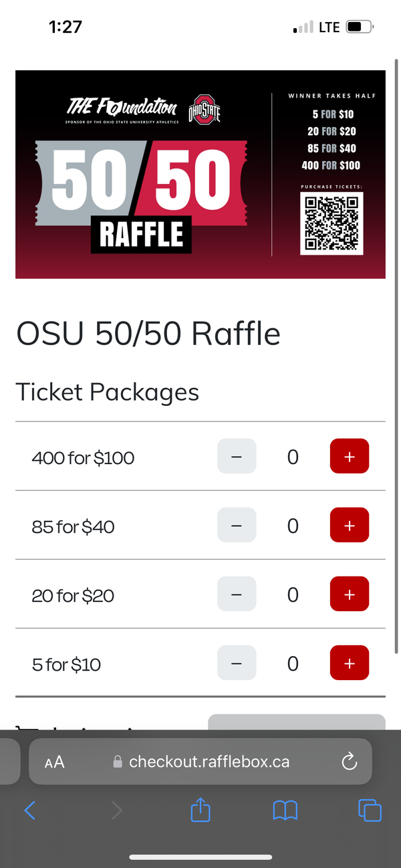Image resolution: width=401 pixels, height=868 pixels.
Task: Scan the purchase tickets QR code image
Action: 331,224
